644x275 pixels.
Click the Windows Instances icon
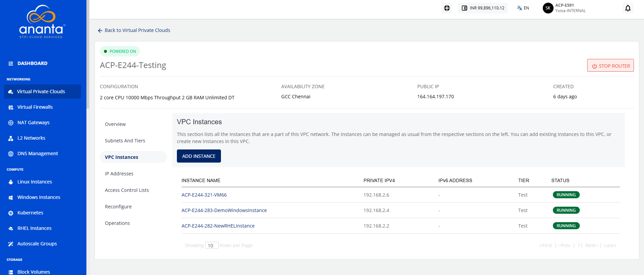[11, 197]
